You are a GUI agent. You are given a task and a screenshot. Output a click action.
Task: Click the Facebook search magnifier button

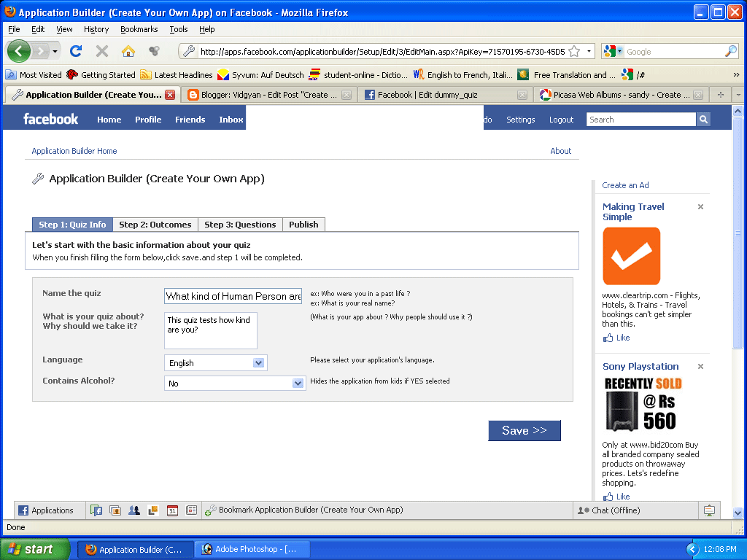pos(703,120)
